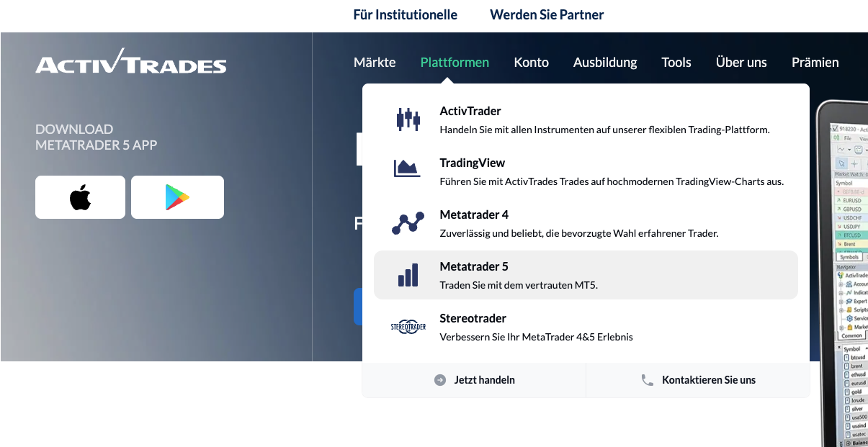Click the Stereotrader logo icon
Image resolution: width=868 pixels, height=447 pixels.
408,325
